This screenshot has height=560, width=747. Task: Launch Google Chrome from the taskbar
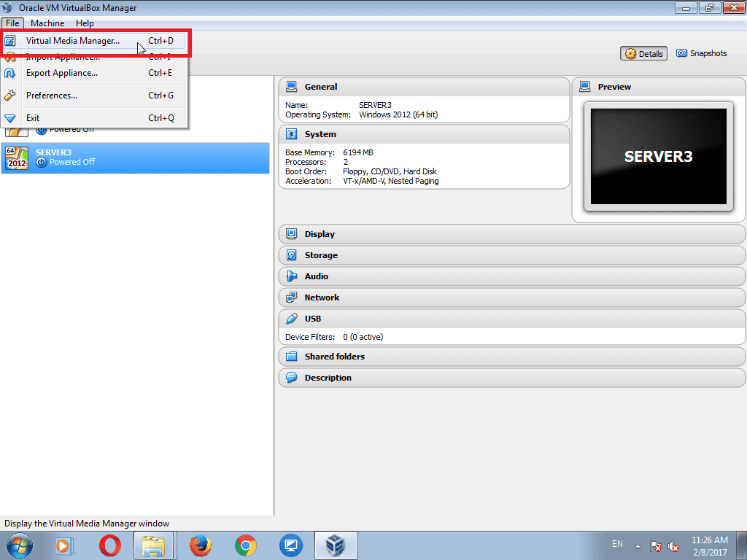pyautogui.click(x=245, y=545)
